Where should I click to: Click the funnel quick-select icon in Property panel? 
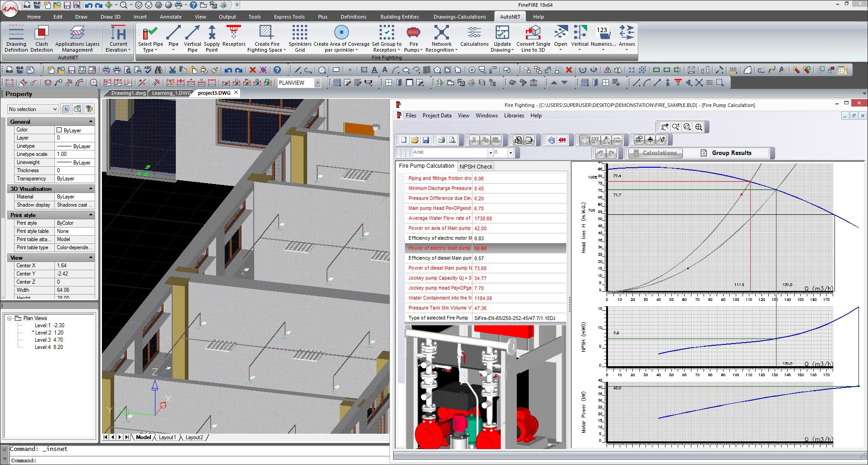click(89, 109)
